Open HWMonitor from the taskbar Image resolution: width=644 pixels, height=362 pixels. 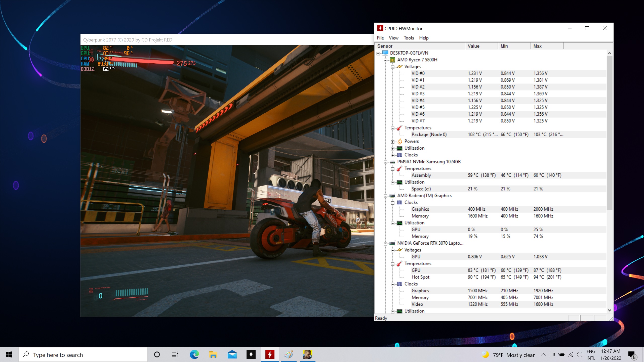pyautogui.click(x=270, y=355)
